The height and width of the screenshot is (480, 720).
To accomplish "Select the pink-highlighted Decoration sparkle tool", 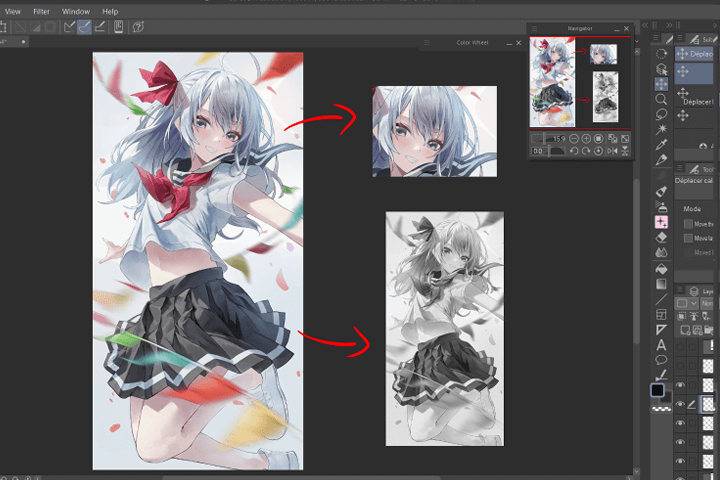I will (x=661, y=222).
